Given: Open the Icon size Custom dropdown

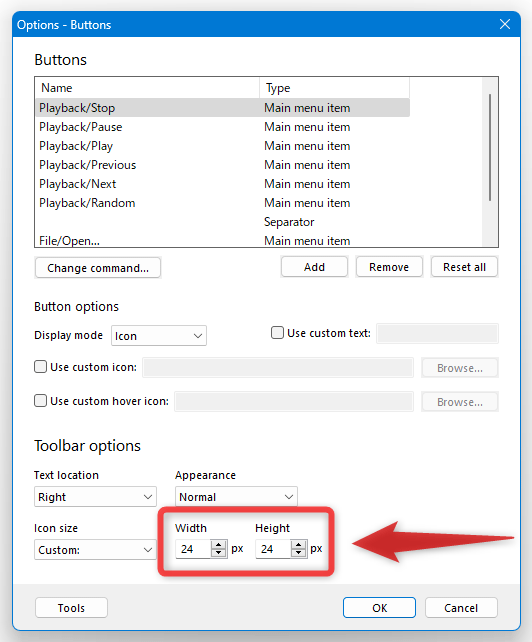Looking at the screenshot, I should [95, 549].
